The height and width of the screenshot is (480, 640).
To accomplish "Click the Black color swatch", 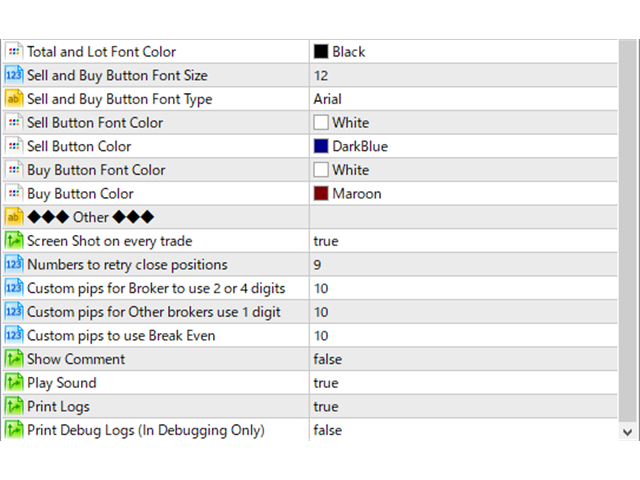I will (x=321, y=51).
